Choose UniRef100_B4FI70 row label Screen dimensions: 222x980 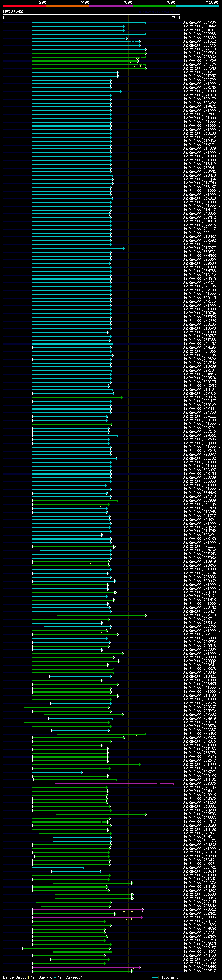pos(199,65)
